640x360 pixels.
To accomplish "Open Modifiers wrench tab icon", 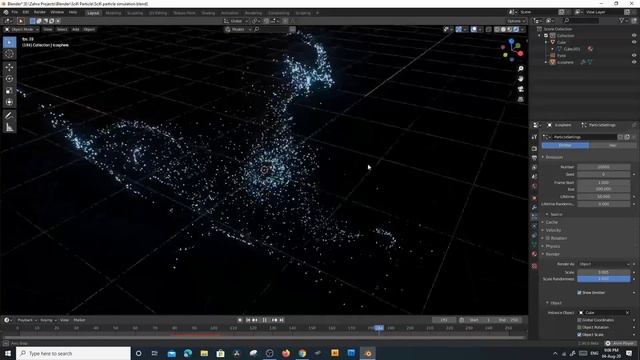I will pos(534,207).
